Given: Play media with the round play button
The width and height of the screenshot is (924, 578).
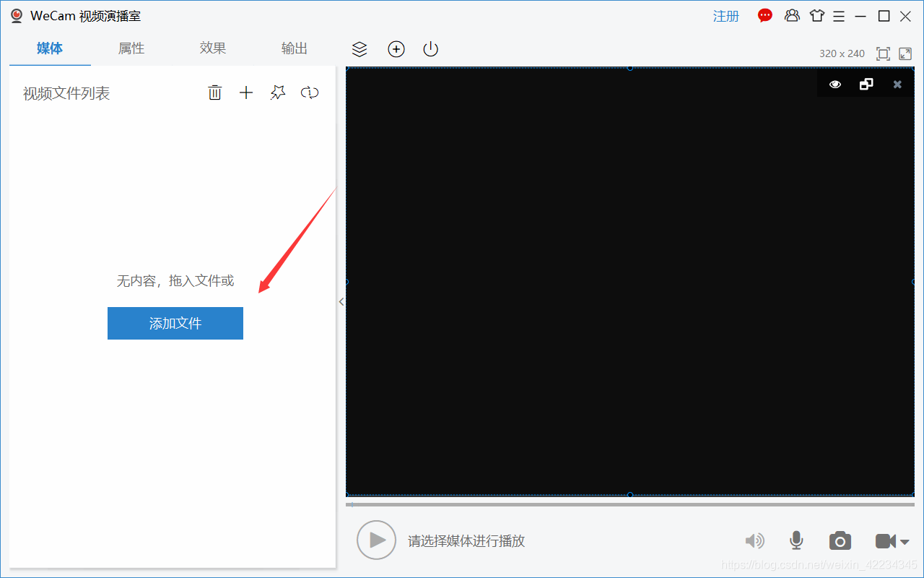Looking at the screenshot, I should (376, 540).
